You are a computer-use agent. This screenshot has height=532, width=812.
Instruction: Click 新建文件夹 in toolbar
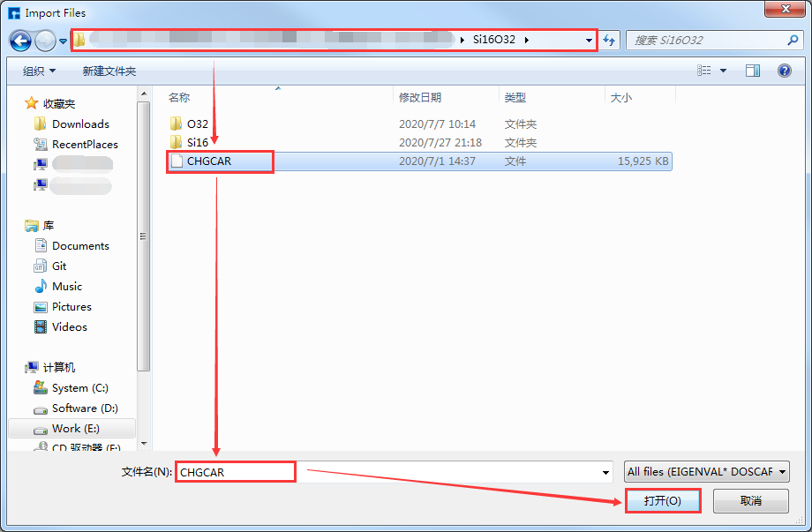coord(109,71)
